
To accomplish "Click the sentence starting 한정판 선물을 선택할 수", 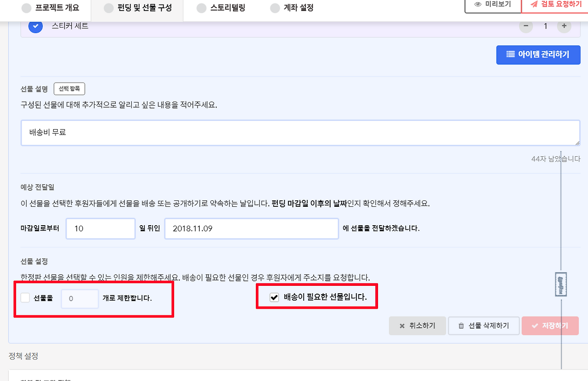I will coord(195,278).
